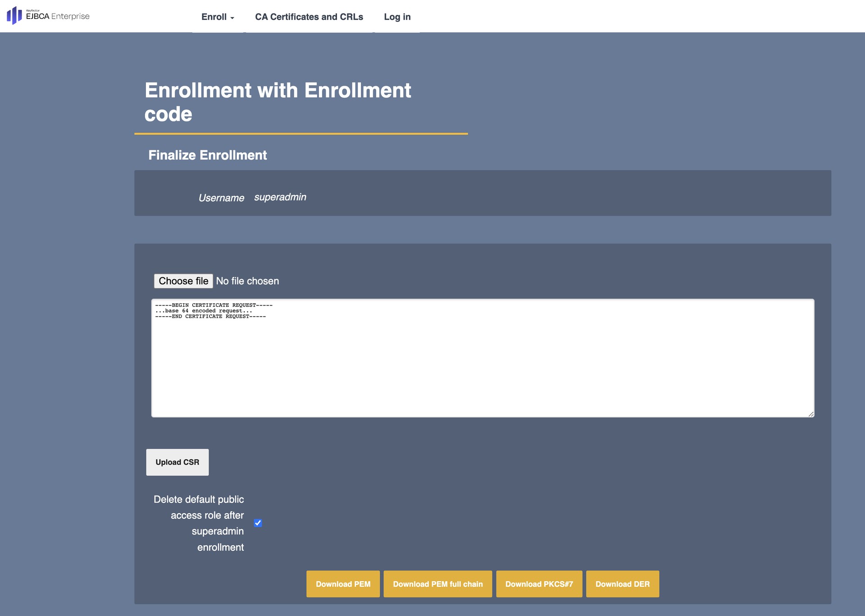The height and width of the screenshot is (616, 865).
Task: Click the No file chosen text
Action: (247, 281)
